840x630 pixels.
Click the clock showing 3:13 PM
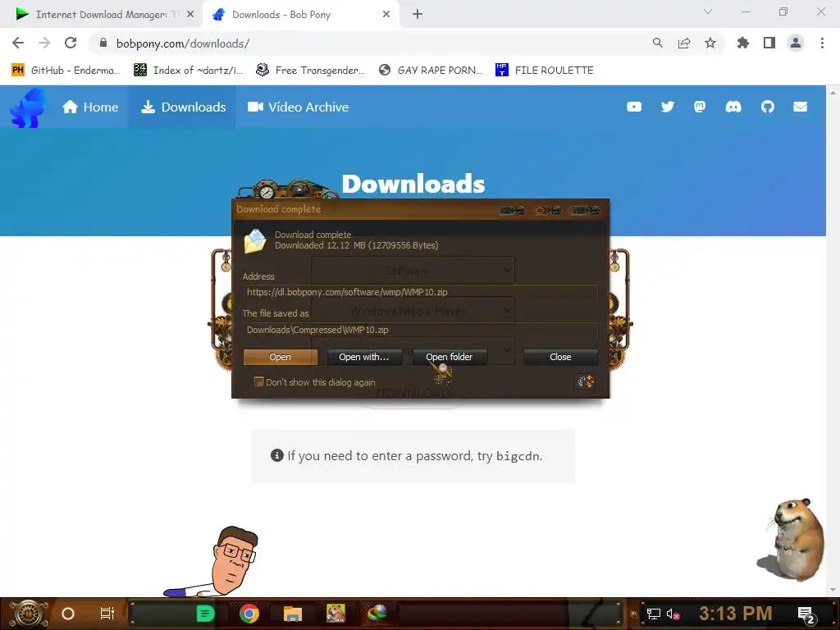tap(735, 614)
